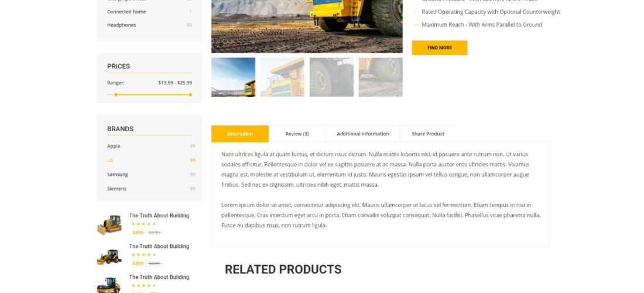Open the Additional Information tab

[x=362, y=134]
